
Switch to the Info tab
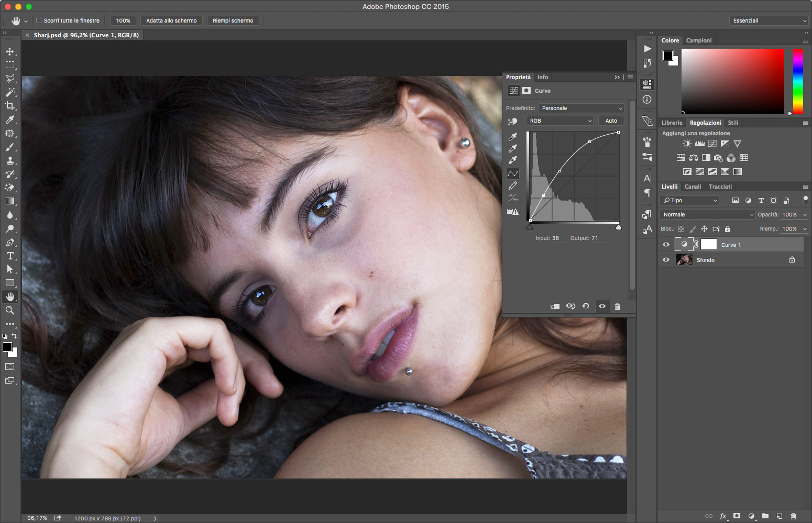tap(543, 77)
